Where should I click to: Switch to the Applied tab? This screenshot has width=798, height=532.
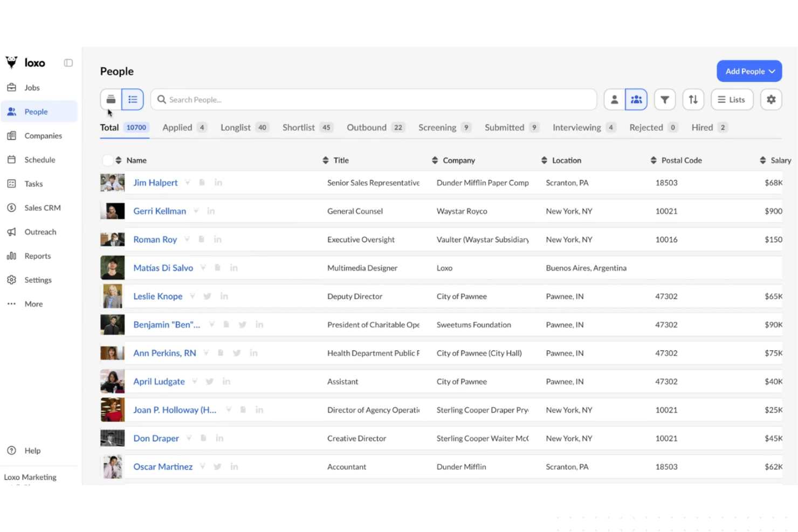(x=184, y=128)
